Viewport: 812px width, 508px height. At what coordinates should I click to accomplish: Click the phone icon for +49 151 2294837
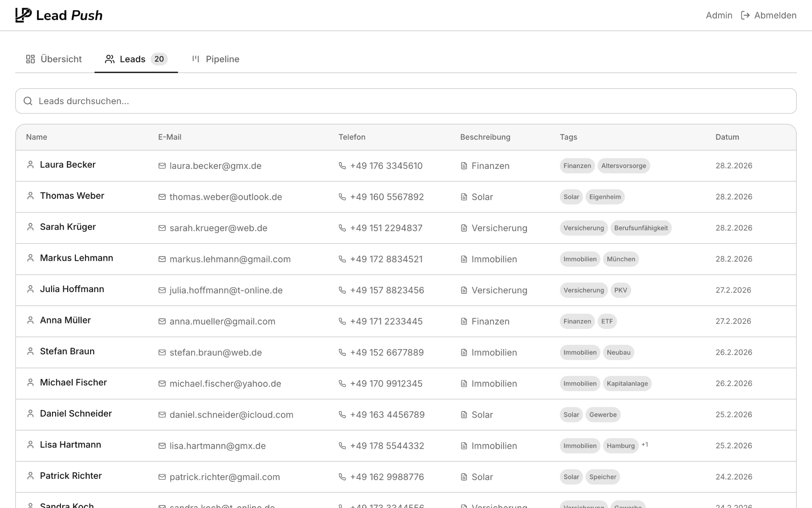point(342,228)
